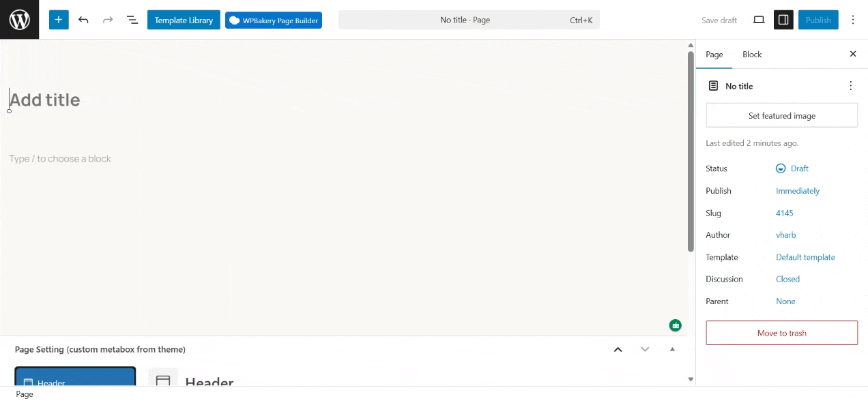The height and width of the screenshot is (401, 868).
Task: Change Status from Draft
Action: pos(799,168)
